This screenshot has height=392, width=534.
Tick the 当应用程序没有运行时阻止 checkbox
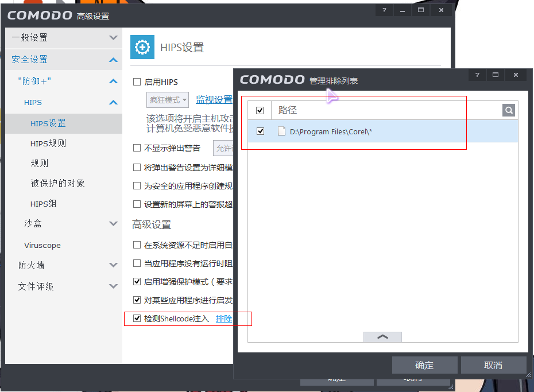(137, 263)
